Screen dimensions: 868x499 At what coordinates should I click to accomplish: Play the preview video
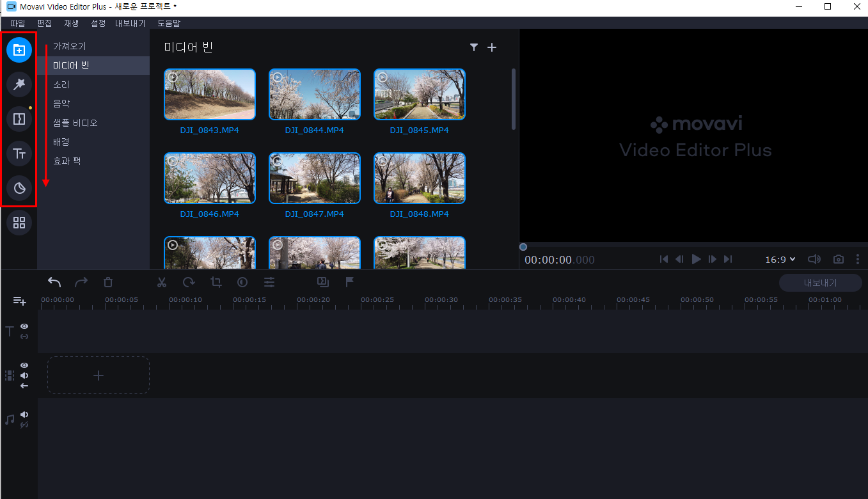(x=697, y=259)
